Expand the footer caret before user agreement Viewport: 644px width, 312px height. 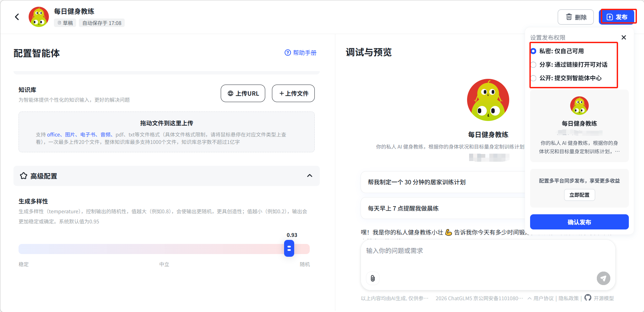[529, 298]
